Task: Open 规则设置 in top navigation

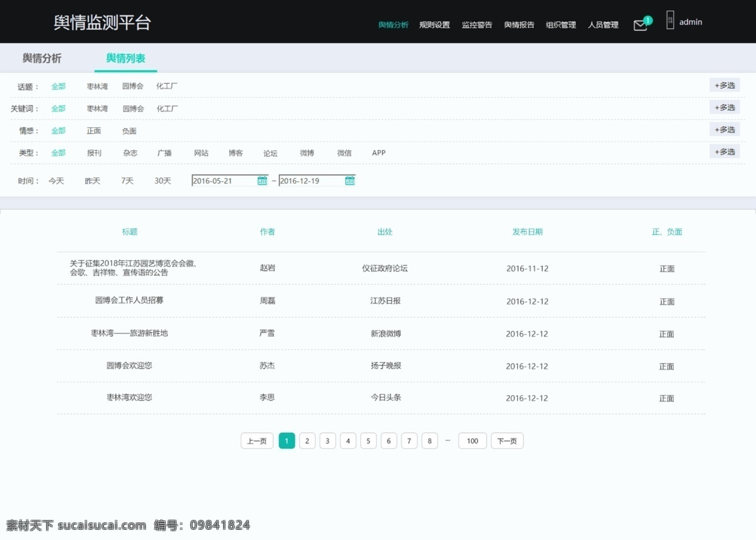Action: [435, 25]
